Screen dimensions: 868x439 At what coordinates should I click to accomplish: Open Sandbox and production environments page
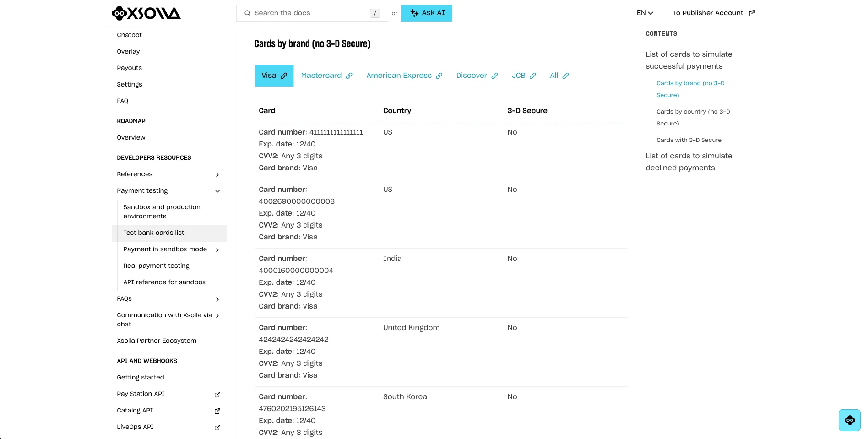(162, 211)
